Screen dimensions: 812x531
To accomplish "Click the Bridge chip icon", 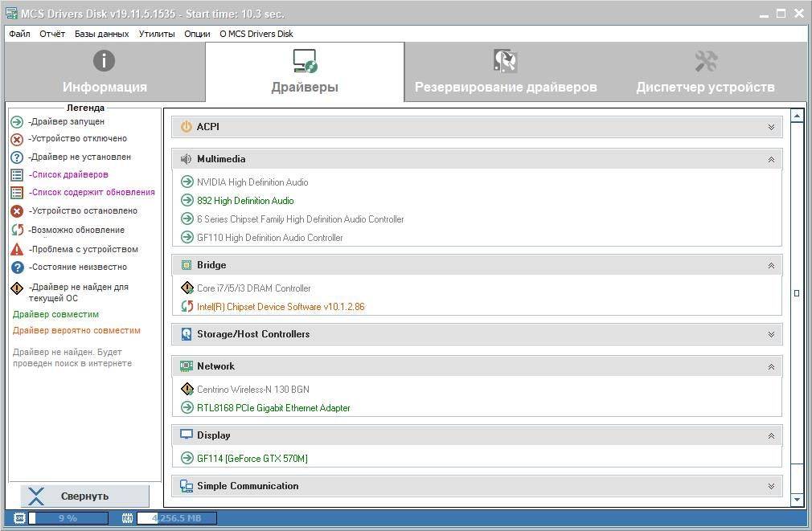I will click(187, 265).
